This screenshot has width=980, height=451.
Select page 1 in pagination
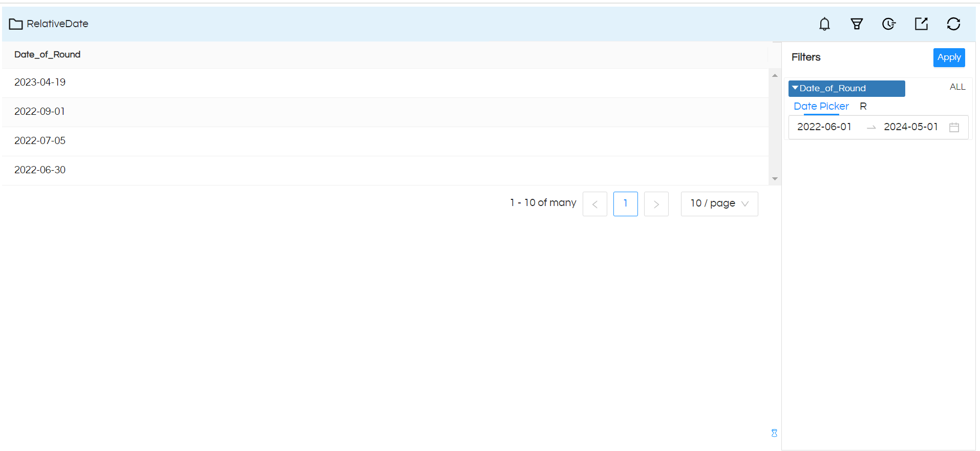coord(626,204)
